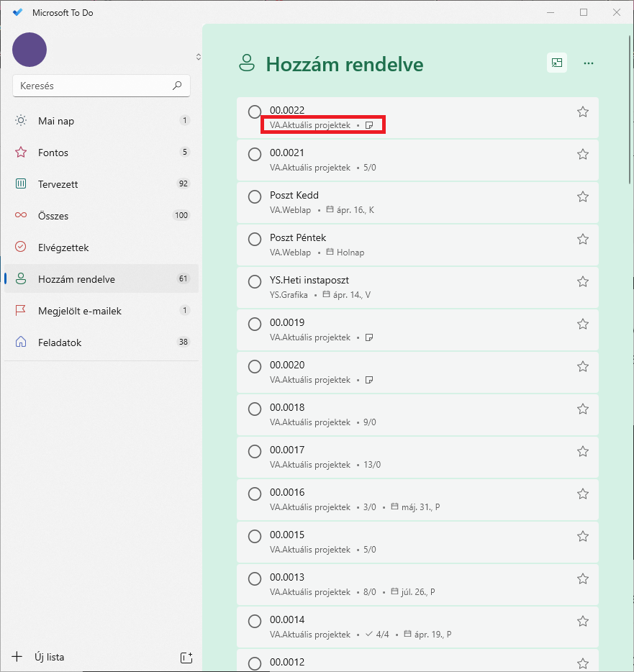Go to Megjelölt e-mailek

[x=79, y=311]
